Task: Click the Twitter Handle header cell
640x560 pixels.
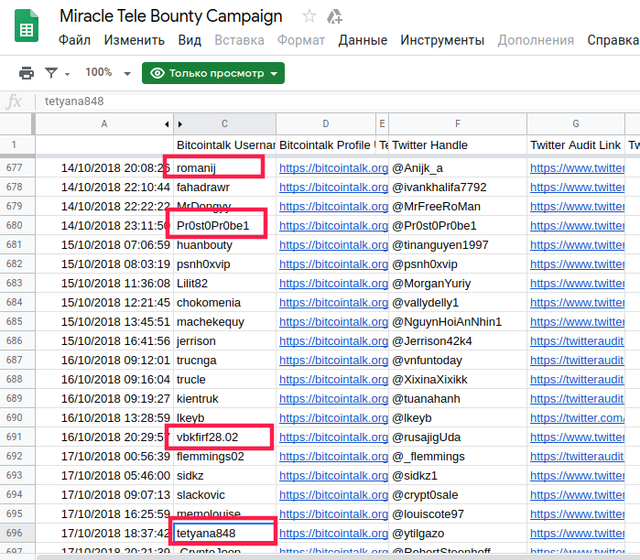Action: 458,145
